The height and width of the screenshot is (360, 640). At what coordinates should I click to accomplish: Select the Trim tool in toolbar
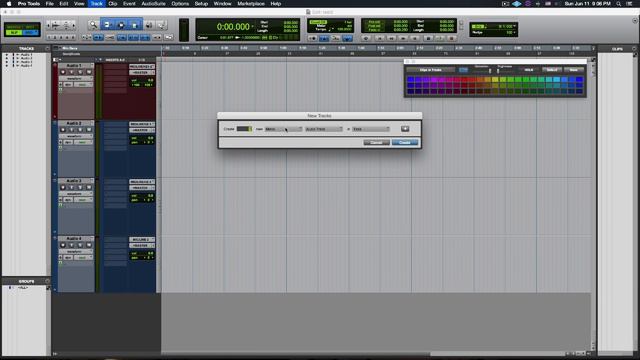[107, 25]
